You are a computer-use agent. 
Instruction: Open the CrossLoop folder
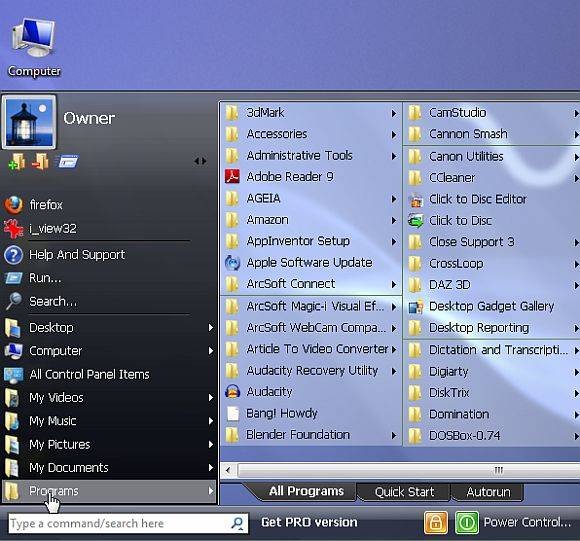[x=492, y=264]
